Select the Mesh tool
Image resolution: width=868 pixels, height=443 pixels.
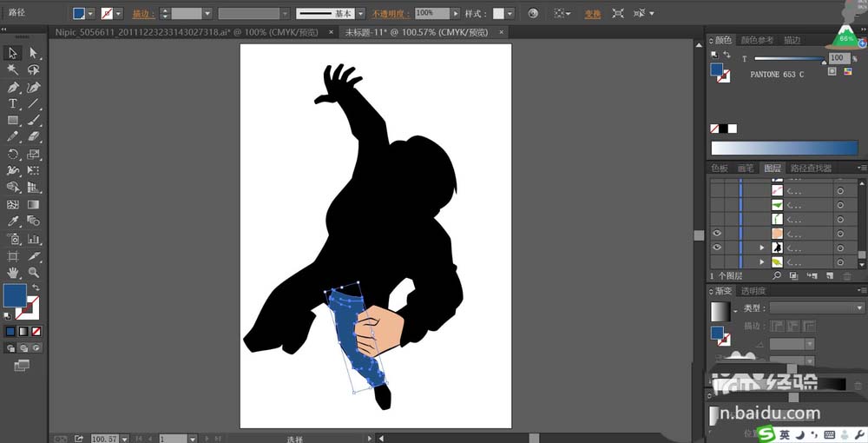(x=13, y=205)
